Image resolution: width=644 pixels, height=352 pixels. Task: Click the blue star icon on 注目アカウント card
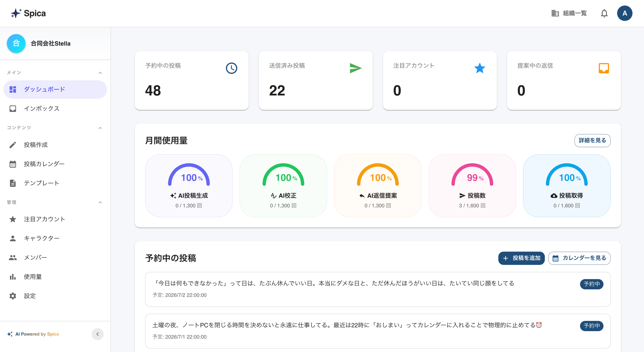(x=480, y=68)
